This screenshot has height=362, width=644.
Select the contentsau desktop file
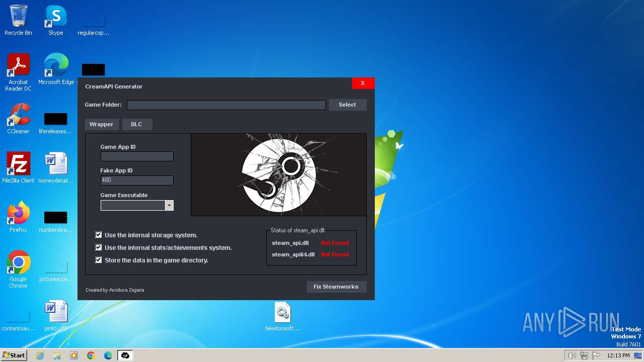[x=18, y=320]
